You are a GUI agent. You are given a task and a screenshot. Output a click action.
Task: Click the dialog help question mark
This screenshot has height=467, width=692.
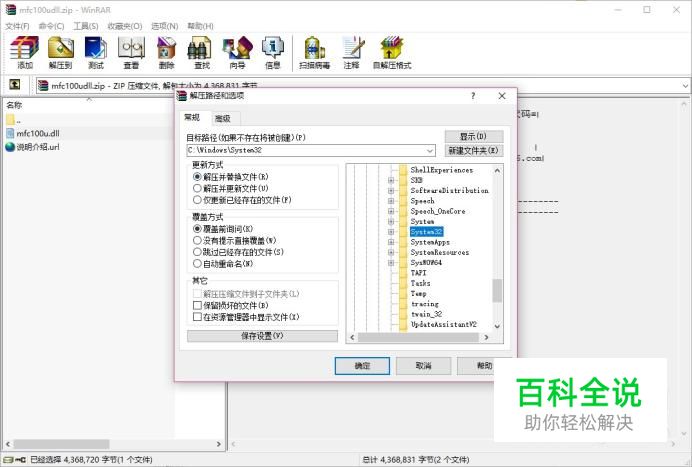473,96
